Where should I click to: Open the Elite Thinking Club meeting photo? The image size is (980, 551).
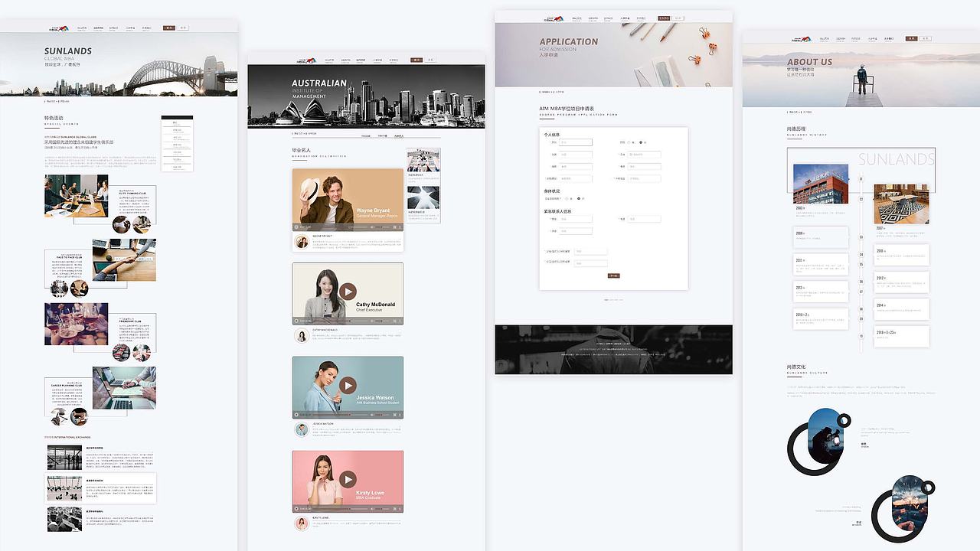76,194
